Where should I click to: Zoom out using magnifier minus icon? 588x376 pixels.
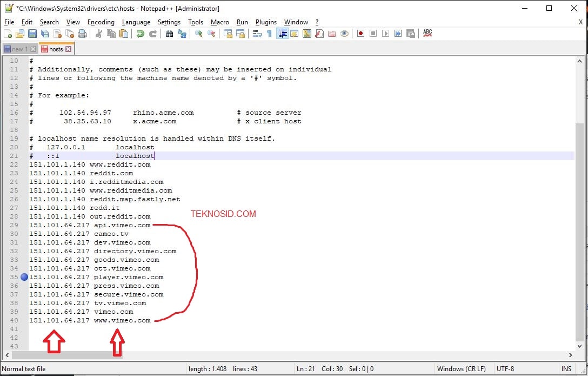pos(211,34)
